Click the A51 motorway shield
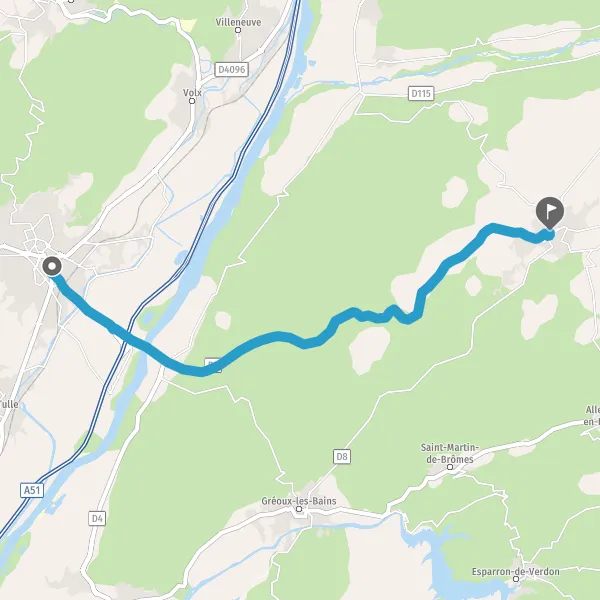Screen dimensions: 600x600 32,490
